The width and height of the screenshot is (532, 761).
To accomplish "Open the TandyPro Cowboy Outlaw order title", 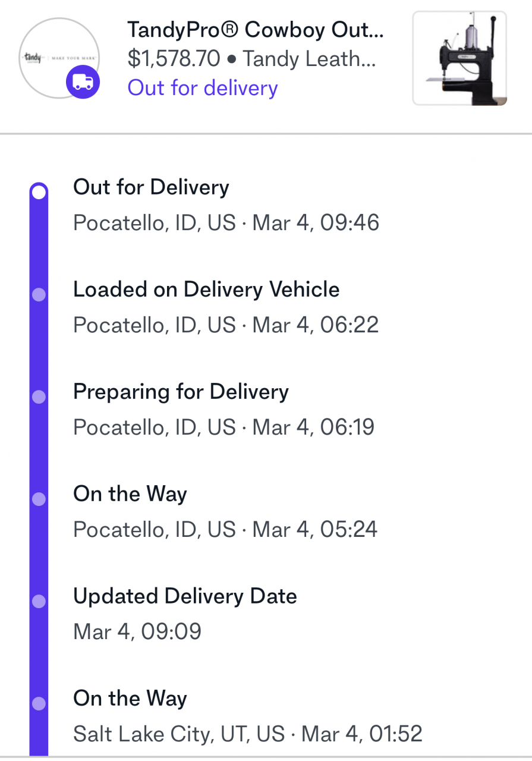I will pyautogui.click(x=256, y=29).
